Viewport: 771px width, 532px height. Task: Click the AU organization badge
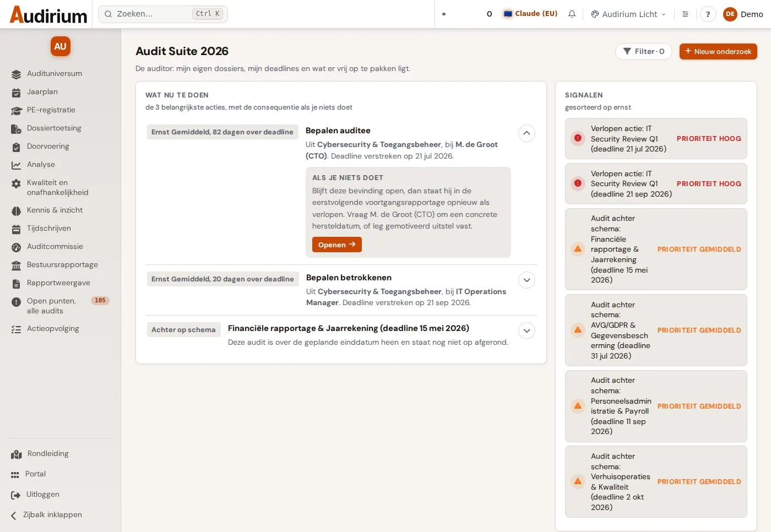[x=61, y=47]
